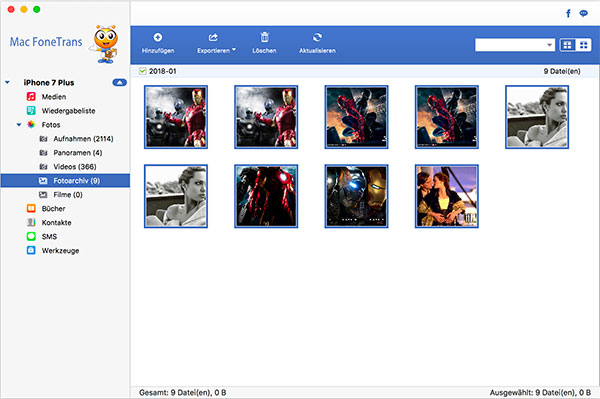Open the filter combo box dropdown
The width and height of the screenshot is (600, 399).
pyautogui.click(x=549, y=45)
